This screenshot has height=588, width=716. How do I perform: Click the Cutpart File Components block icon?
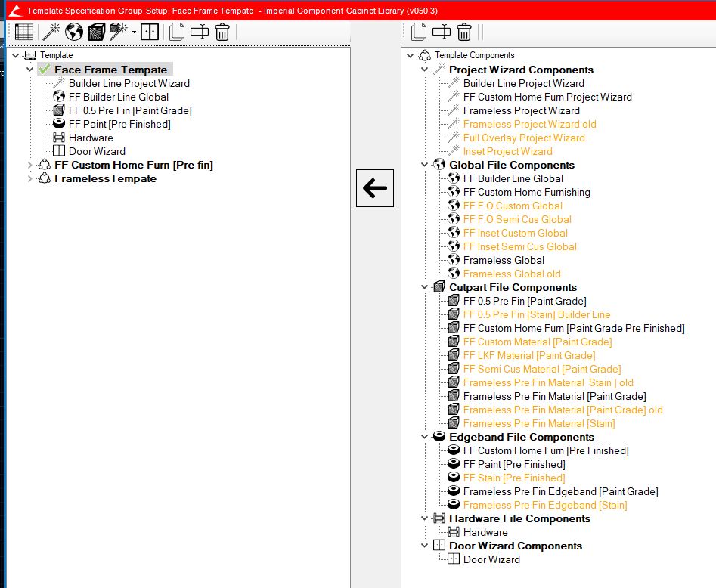point(439,286)
